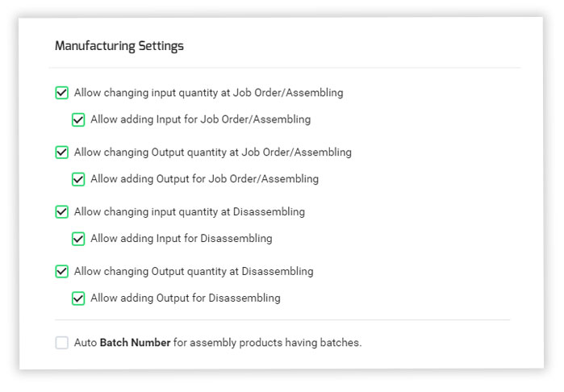Uncheck the changing input quantity at Job Order/Assembling checkbox
The width and height of the screenshot is (564, 392).
pos(62,93)
